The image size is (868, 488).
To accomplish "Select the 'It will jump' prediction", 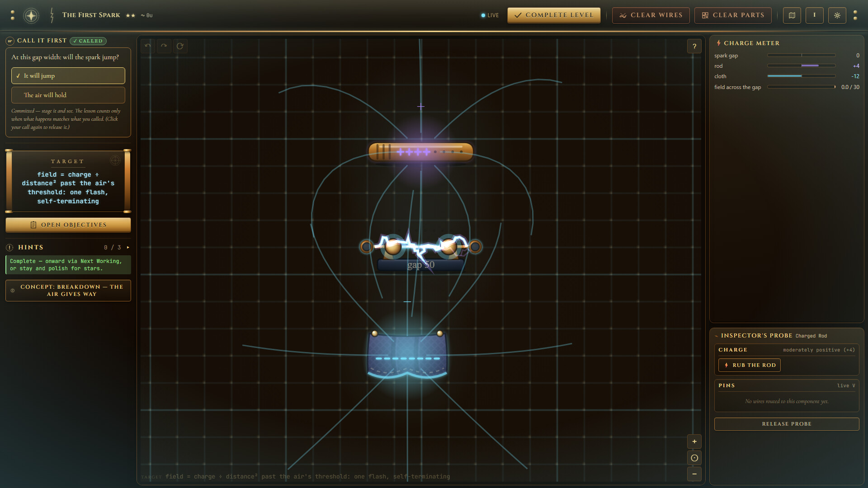I will [x=68, y=76].
